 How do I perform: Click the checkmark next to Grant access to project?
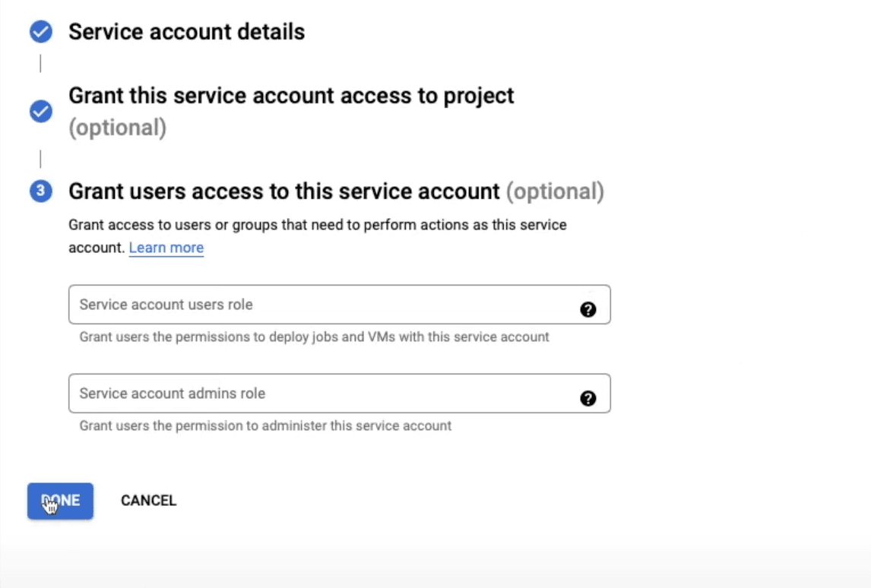(x=40, y=109)
